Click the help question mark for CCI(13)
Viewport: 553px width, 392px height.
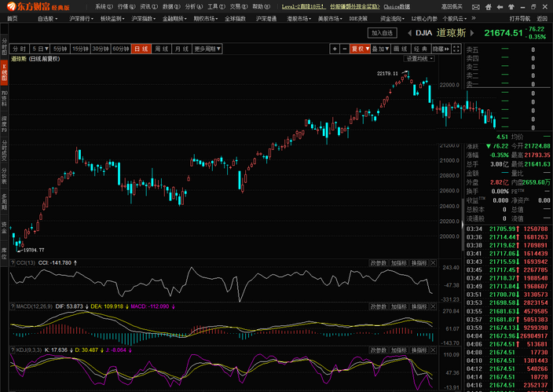[13, 263]
